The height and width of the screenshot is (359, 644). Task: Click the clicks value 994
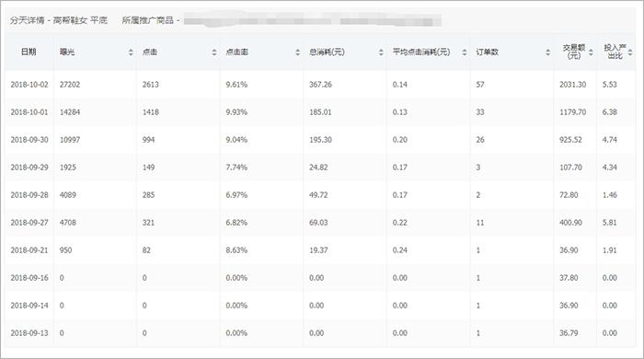click(148, 140)
